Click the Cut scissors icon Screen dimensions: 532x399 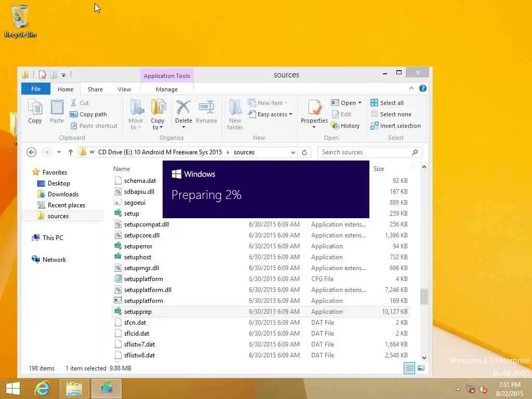pos(73,102)
